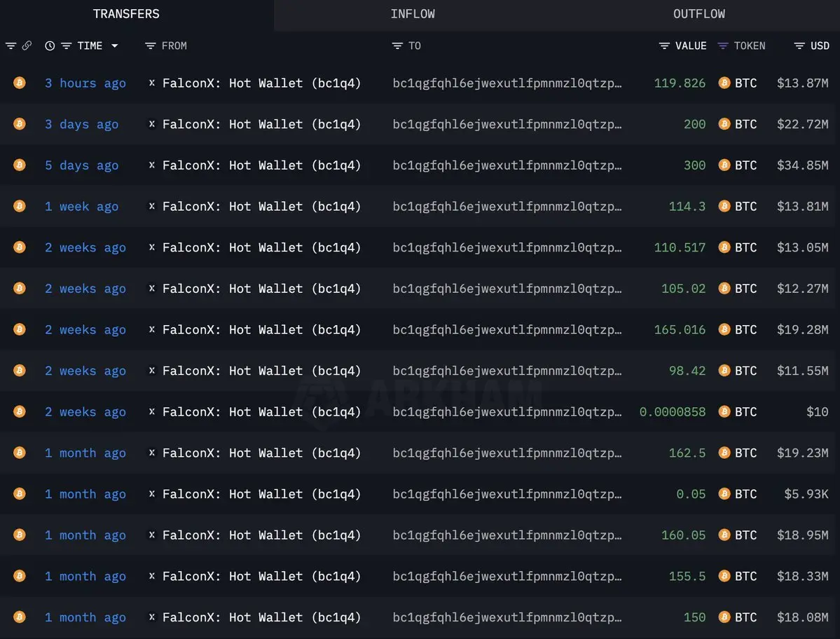Click the chain link icon in header

[x=27, y=46]
